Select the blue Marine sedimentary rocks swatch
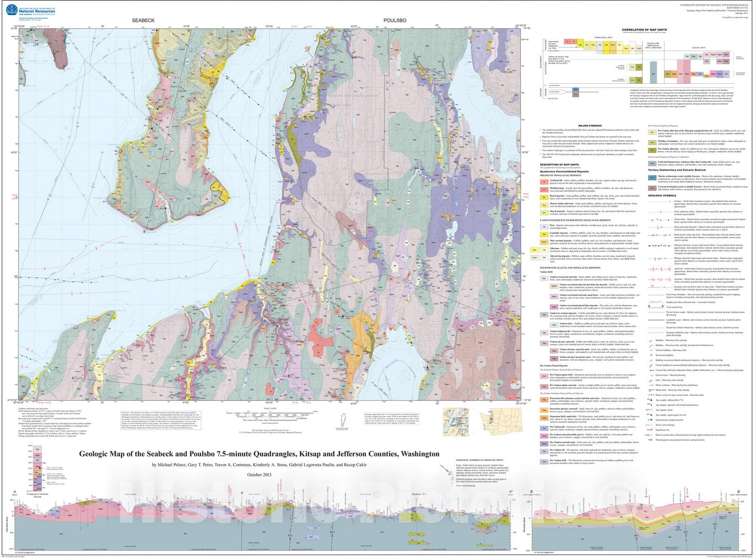This screenshot has width=756, height=558. coord(653,178)
